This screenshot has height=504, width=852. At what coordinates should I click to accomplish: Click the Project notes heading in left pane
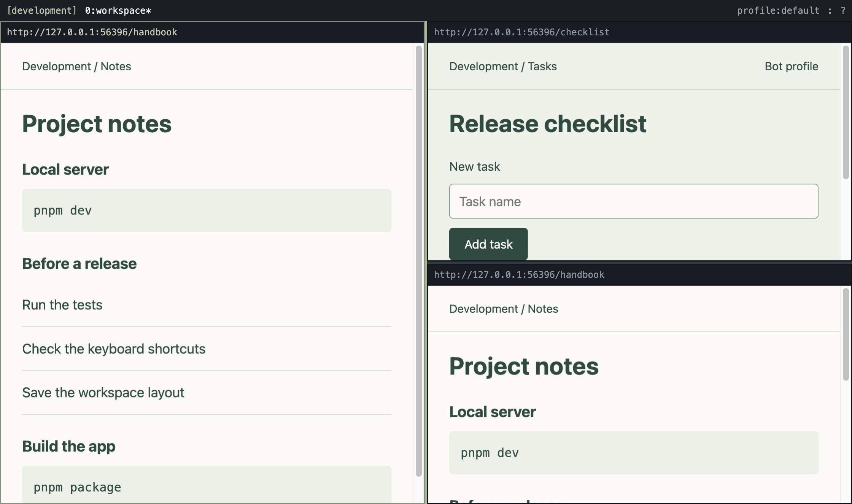coord(97,124)
